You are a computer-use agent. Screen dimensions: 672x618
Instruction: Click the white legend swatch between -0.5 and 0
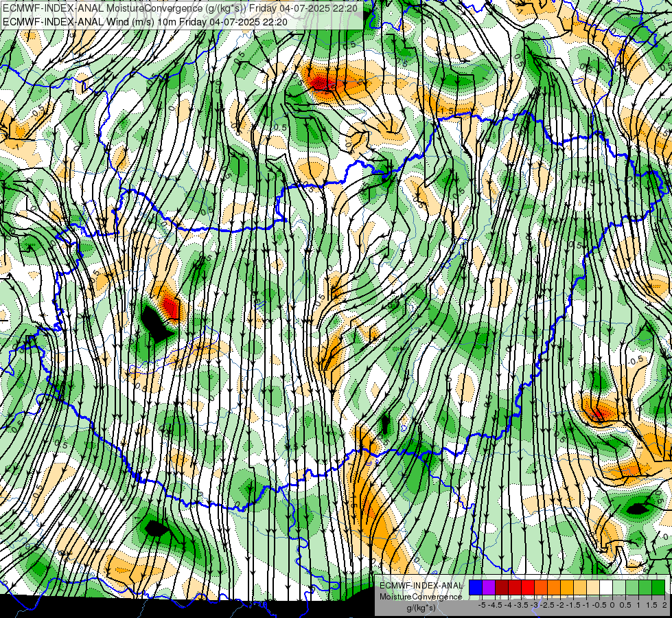(x=606, y=588)
